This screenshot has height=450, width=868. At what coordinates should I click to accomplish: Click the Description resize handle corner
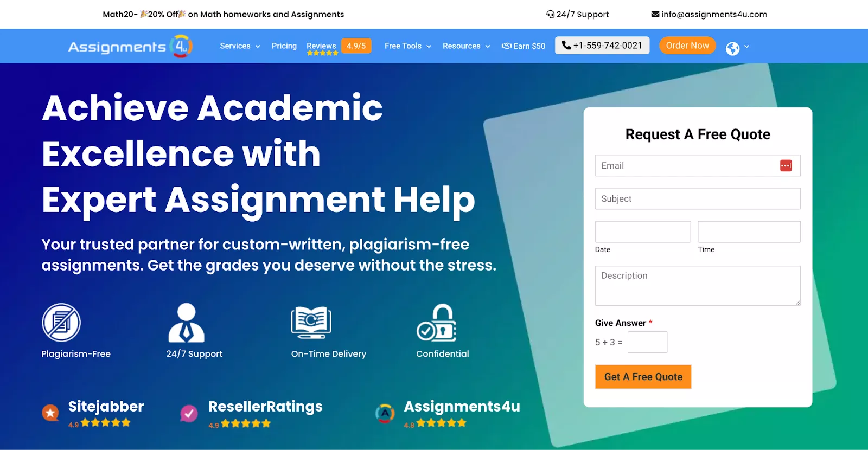797,303
